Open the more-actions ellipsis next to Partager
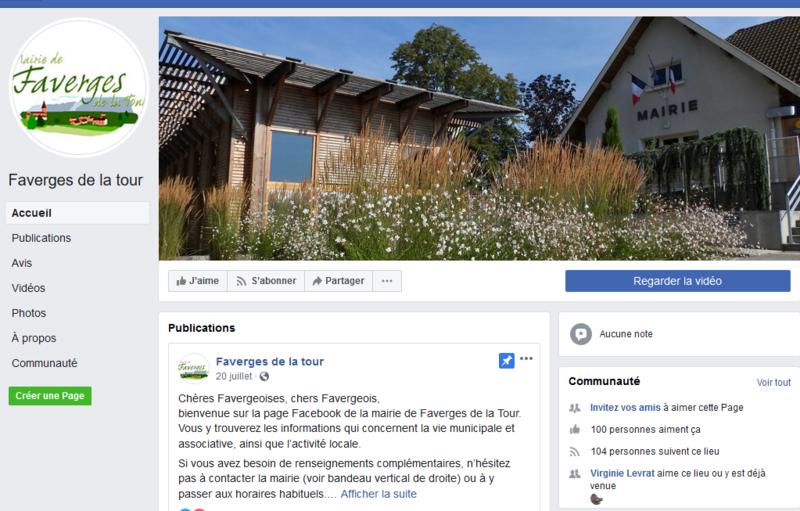The width and height of the screenshot is (800, 511). 387,281
